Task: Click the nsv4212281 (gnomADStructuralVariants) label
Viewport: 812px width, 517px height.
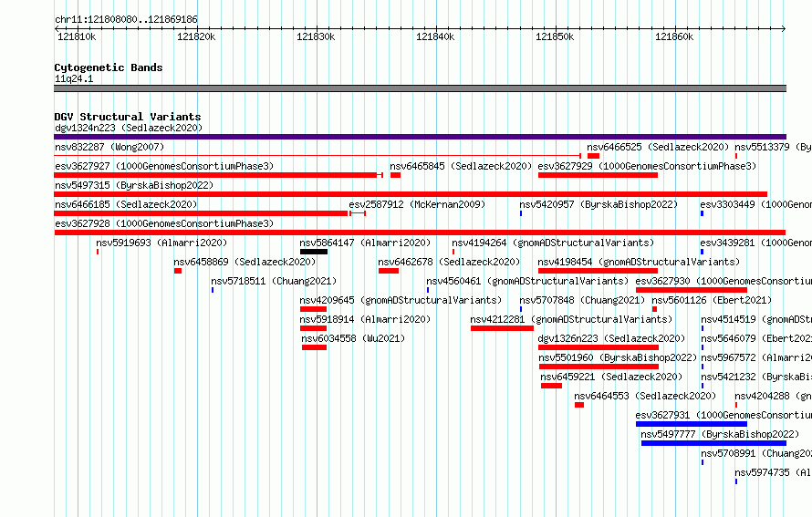Action: [571, 319]
